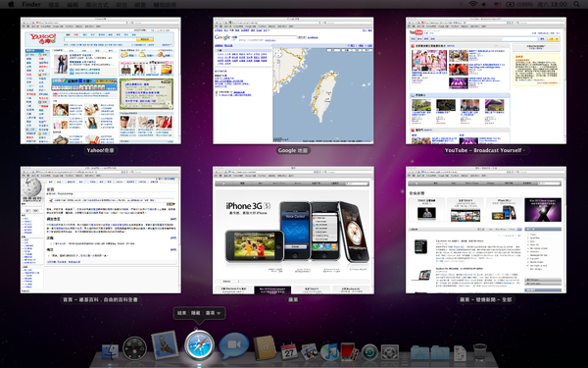The image size is (588, 368).
Task: Launch Dashboard from the Dock
Action: pos(134,348)
